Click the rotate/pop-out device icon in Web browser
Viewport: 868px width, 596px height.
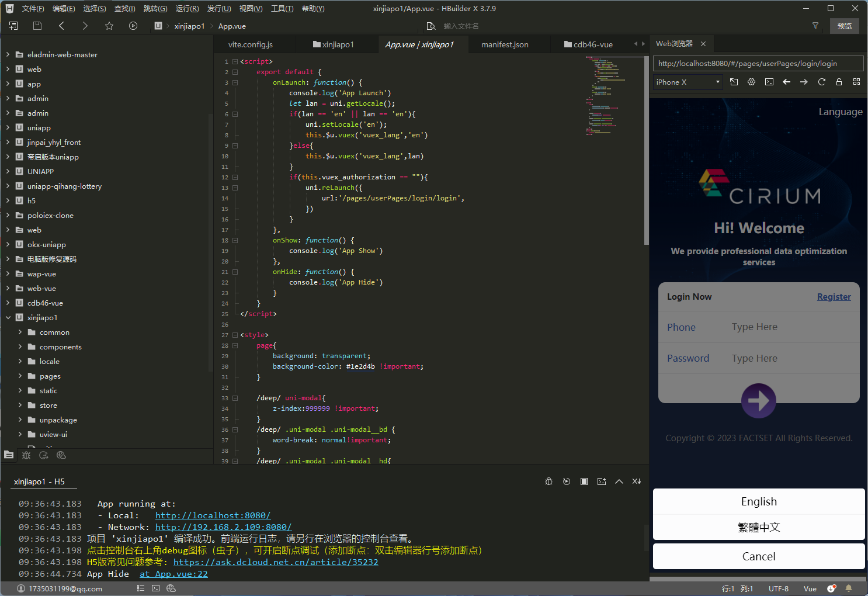(734, 82)
